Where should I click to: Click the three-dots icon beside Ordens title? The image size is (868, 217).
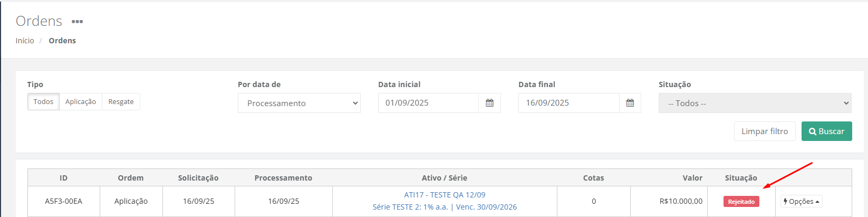[78, 22]
